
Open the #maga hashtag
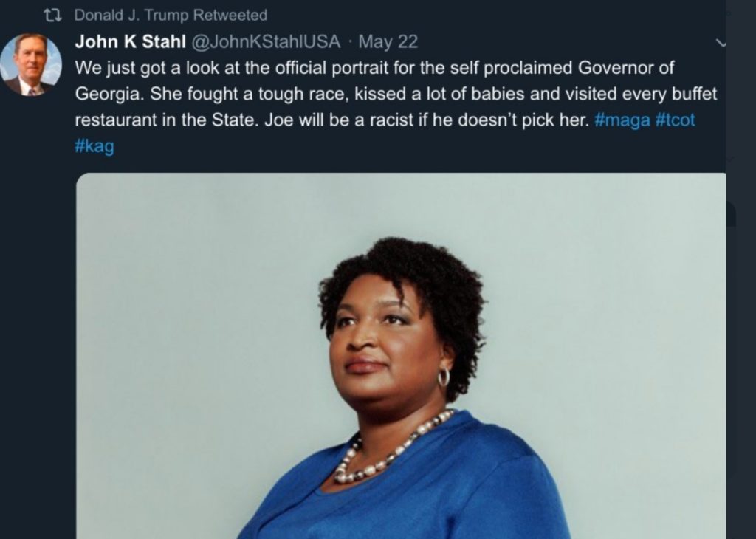[622, 120]
